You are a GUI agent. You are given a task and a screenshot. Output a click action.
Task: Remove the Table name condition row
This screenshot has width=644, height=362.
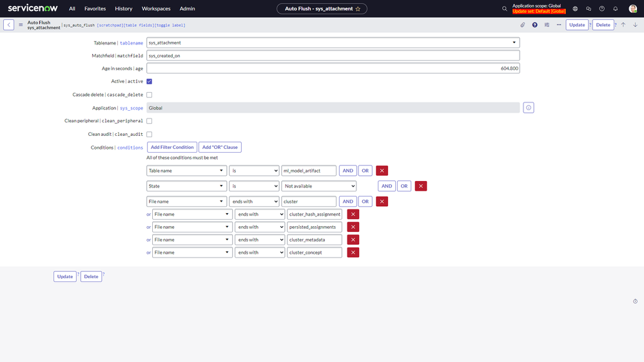[382, 170]
